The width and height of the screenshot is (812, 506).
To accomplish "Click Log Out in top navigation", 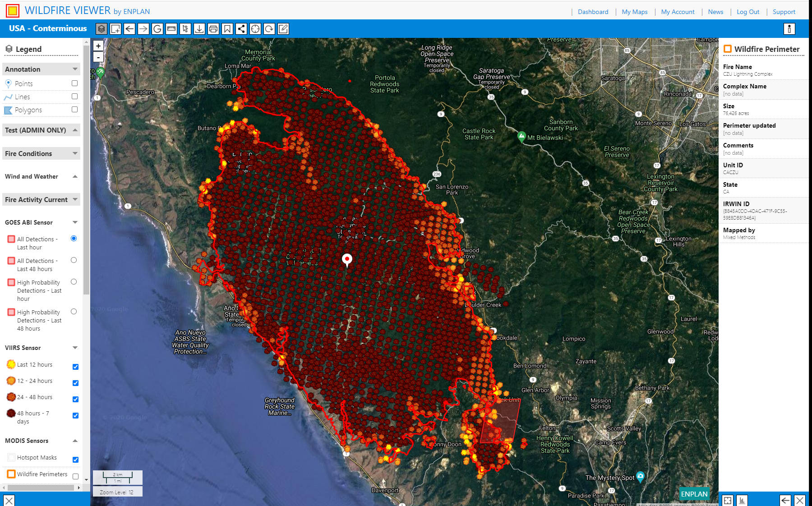I will pyautogui.click(x=748, y=12).
